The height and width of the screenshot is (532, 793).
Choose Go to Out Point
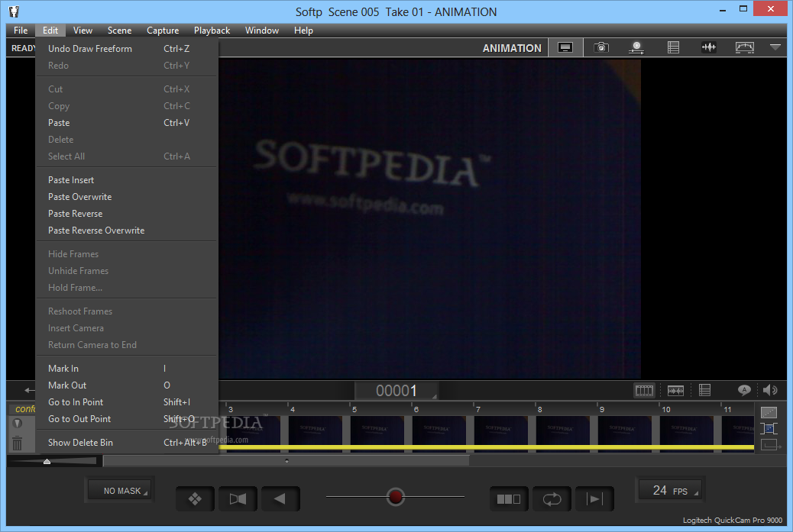(127, 418)
